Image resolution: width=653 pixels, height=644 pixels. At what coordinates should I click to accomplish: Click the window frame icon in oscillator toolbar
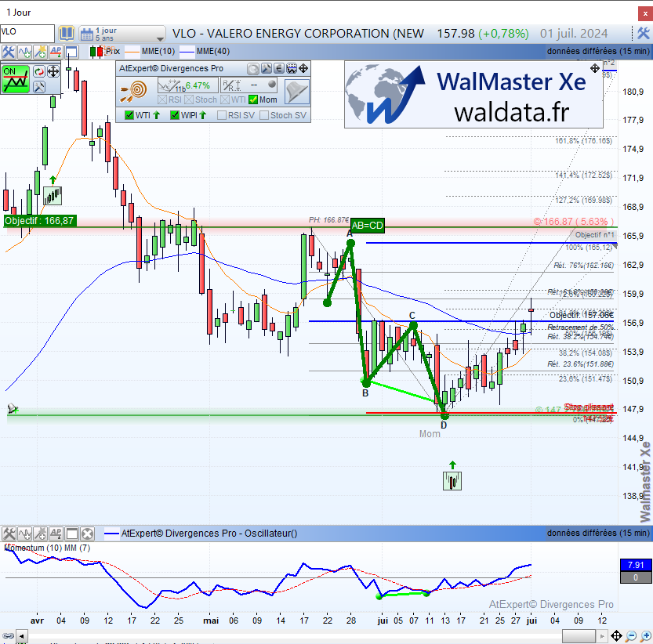tap(71, 534)
